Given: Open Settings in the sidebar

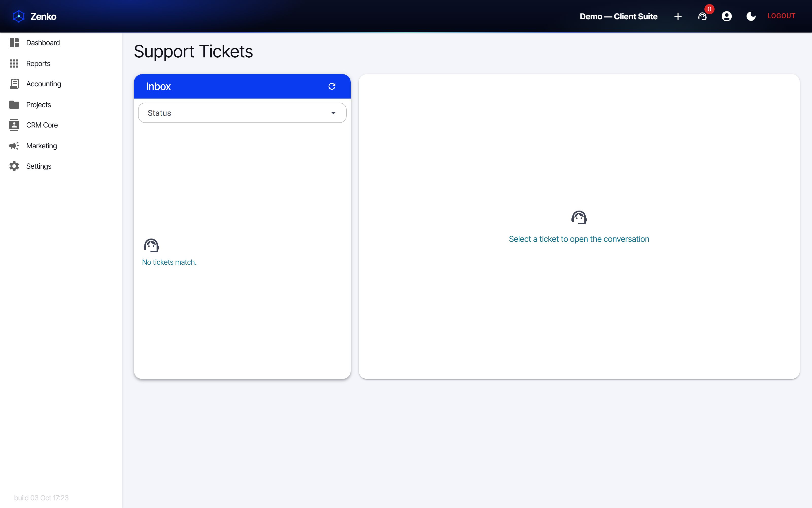Looking at the screenshot, I should 61,166.
